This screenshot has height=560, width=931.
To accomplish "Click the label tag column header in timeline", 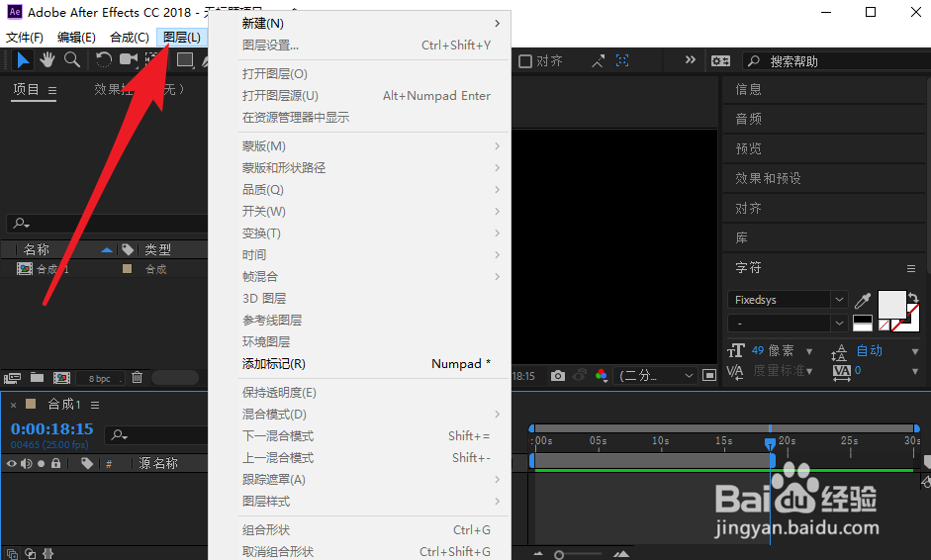I will 87,463.
